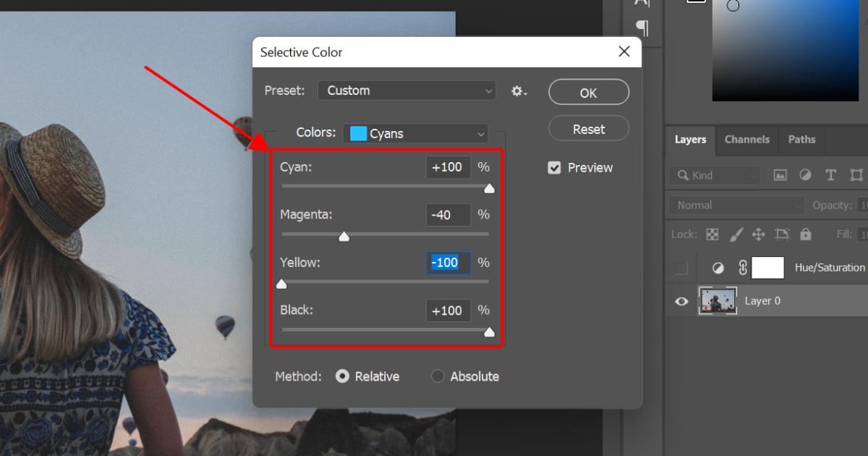Hide Layer 0 via its eye icon
Viewport: 868px width, 456px height.
tap(681, 300)
